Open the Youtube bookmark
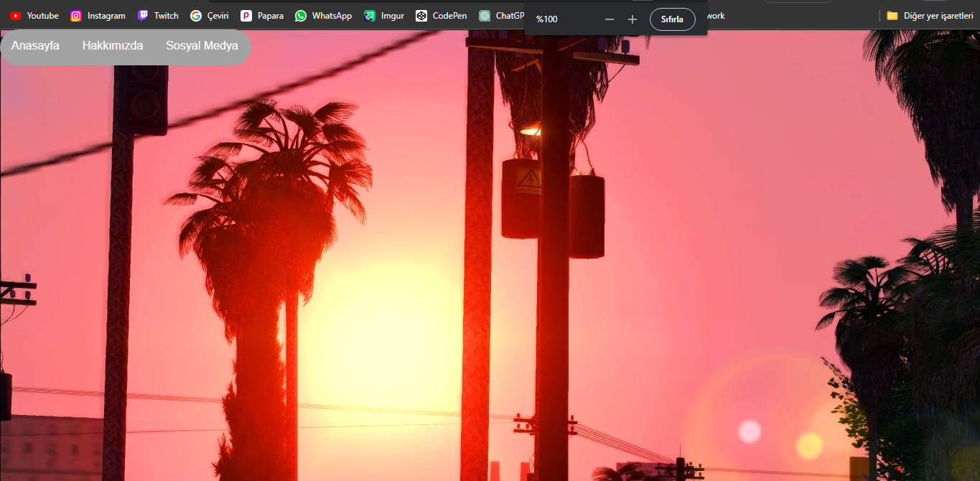Image resolution: width=980 pixels, height=481 pixels. pyautogui.click(x=34, y=15)
